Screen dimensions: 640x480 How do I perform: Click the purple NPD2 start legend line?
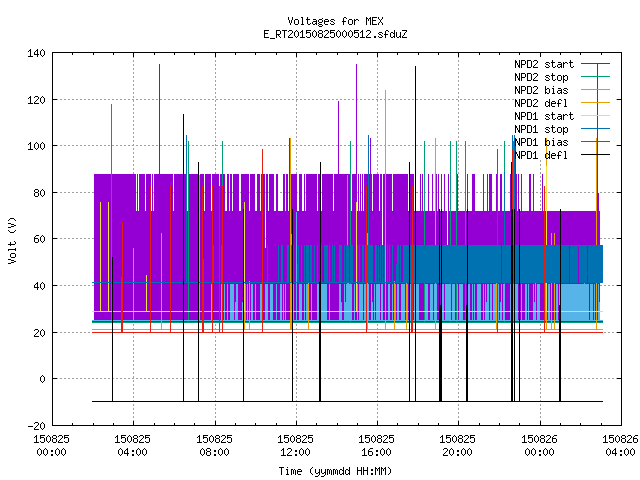pyautogui.click(x=596, y=64)
